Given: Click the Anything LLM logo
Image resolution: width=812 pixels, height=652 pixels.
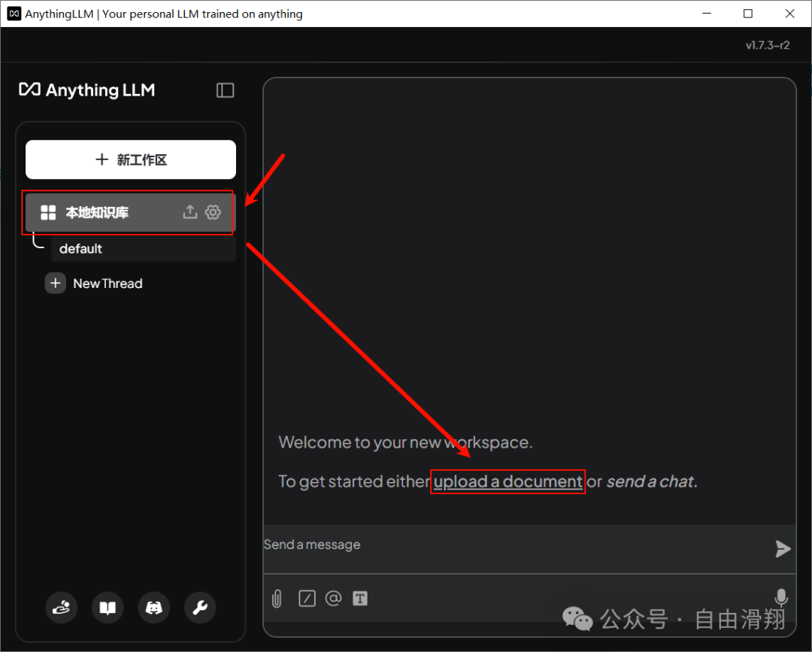Looking at the screenshot, I should (x=87, y=90).
